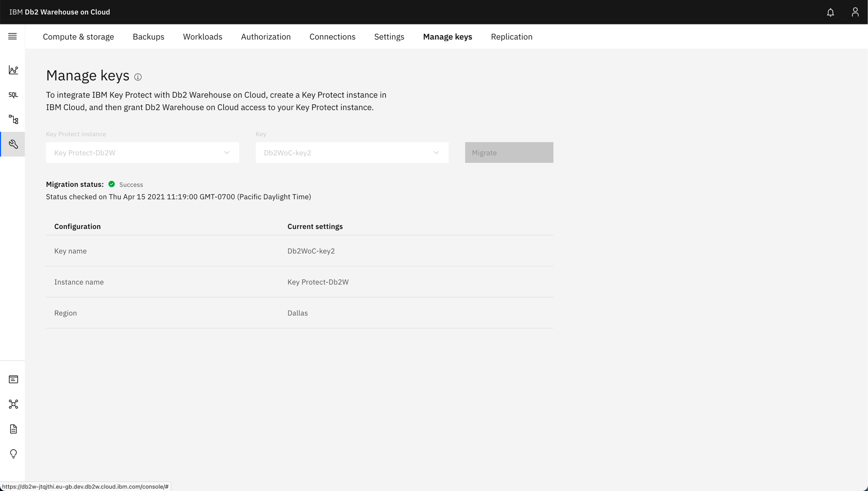868x491 pixels.
Task: Click the Key name row label
Action: tap(70, 251)
